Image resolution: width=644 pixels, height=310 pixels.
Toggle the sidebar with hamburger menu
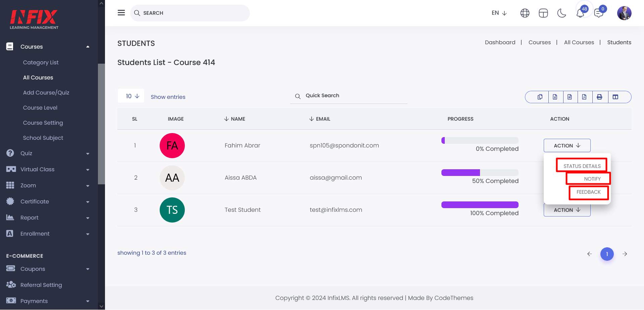[121, 13]
